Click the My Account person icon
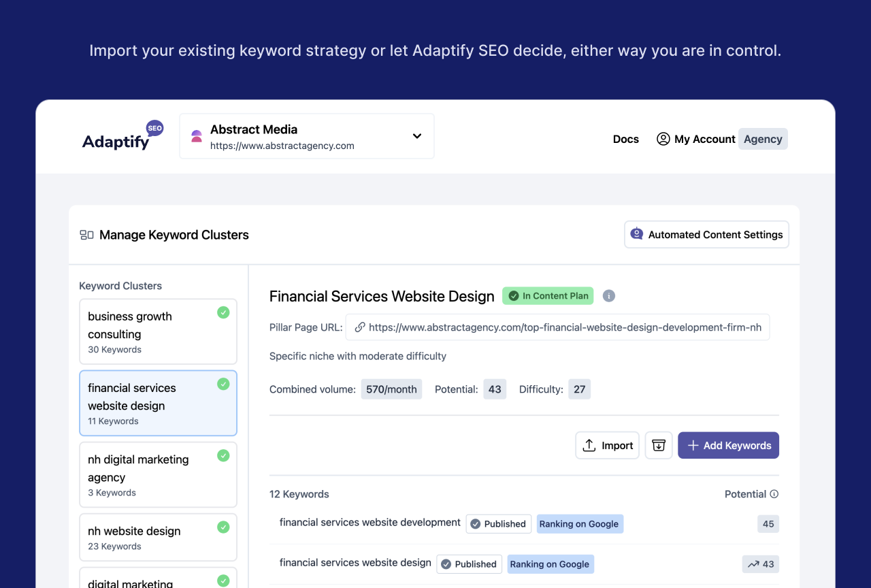Image resolution: width=871 pixels, height=588 pixels. (x=663, y=138)
